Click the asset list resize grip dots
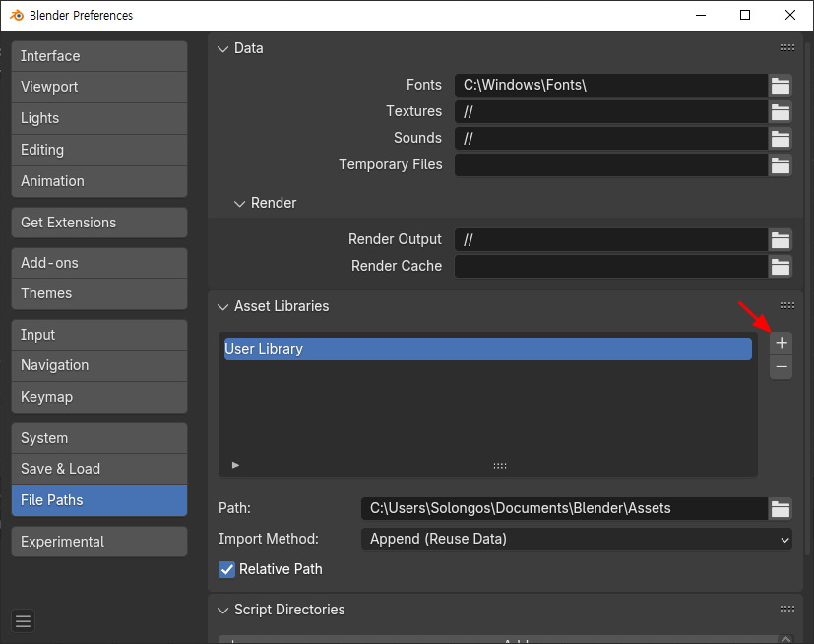 pos(500,466)
